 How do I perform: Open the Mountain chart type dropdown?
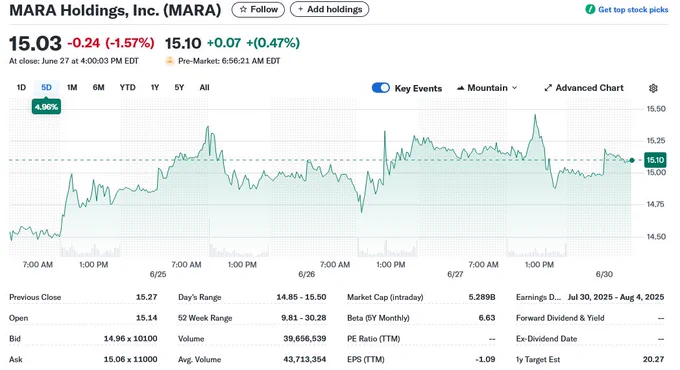[487, 88]
